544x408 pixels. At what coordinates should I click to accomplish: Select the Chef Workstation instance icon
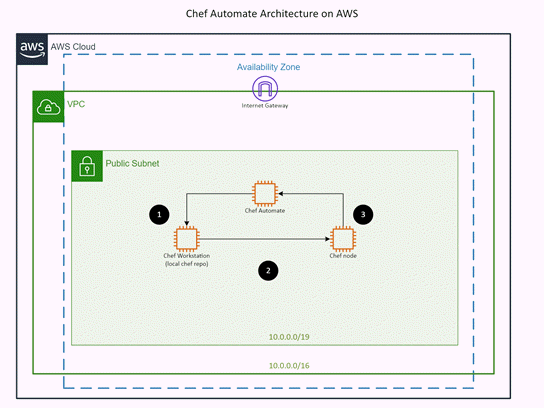(187, 239)
